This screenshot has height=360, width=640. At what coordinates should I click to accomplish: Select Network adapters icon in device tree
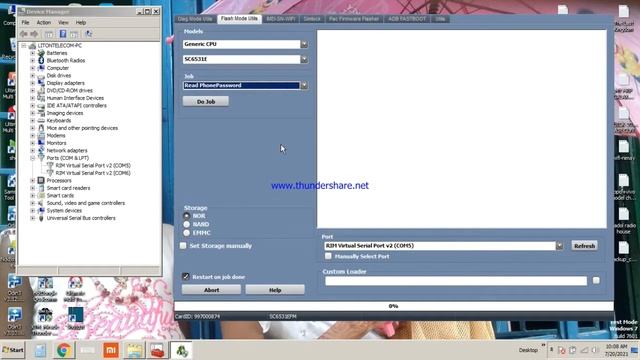click(x=41, y=150)
